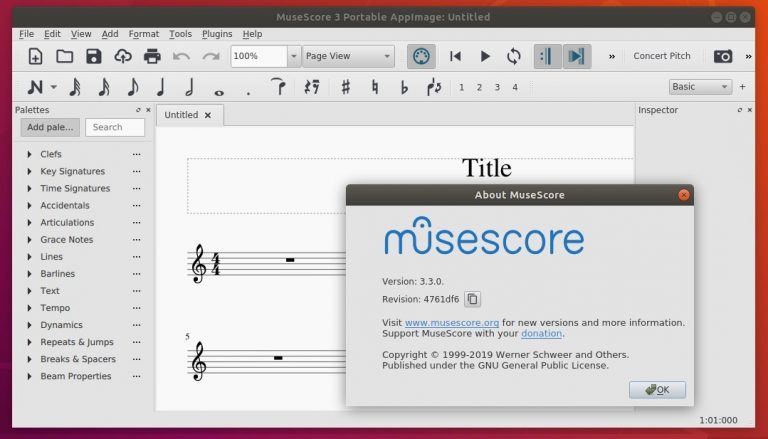Viewport: 768px width, 439px height.
Task: Toggle the augmentation dot
Action: [248, 92]
